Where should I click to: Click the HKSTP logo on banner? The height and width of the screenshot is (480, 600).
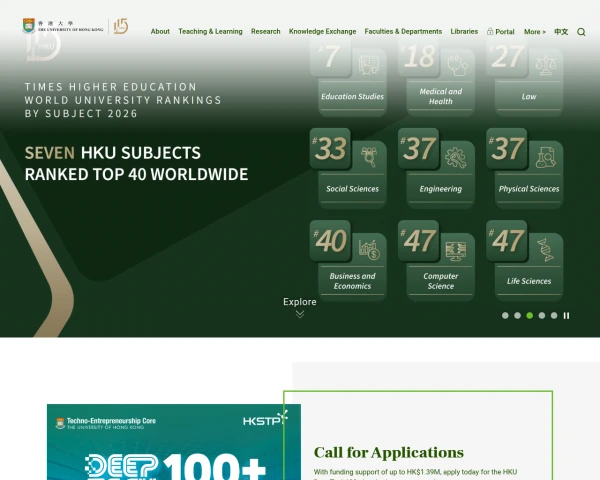pos(265,418)
